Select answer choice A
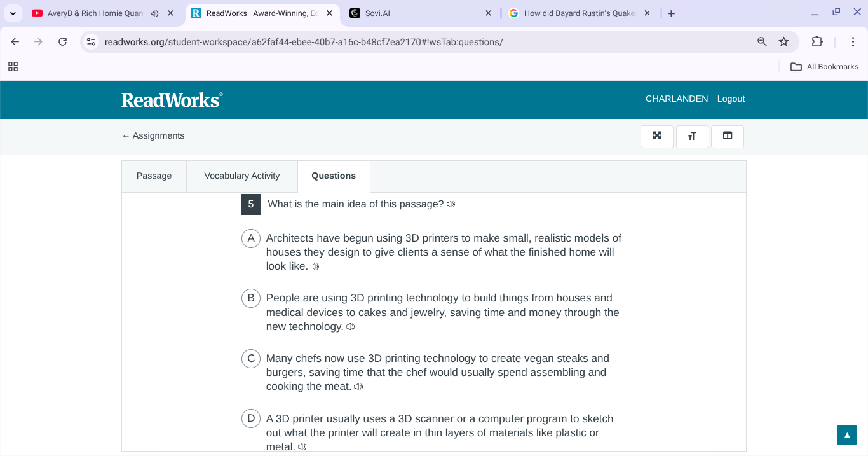 (251, 238)
